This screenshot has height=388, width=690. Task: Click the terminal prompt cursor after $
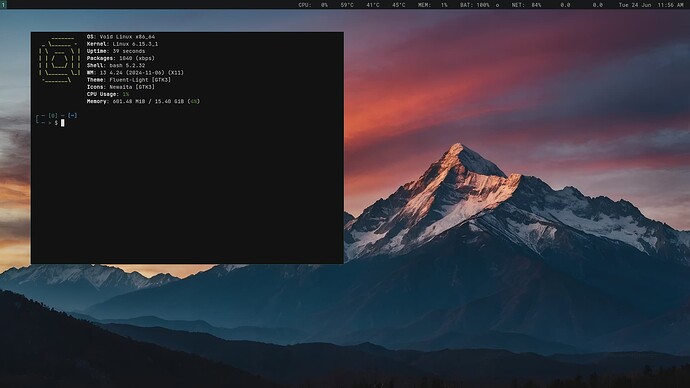point(62,123)
